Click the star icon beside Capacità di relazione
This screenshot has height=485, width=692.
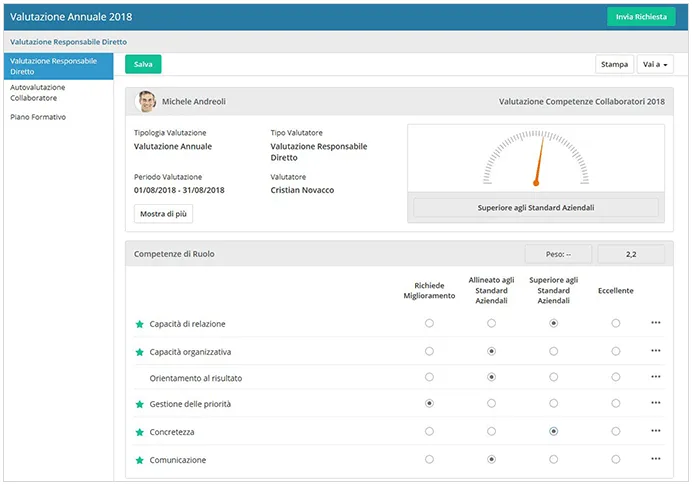point(139,324)
